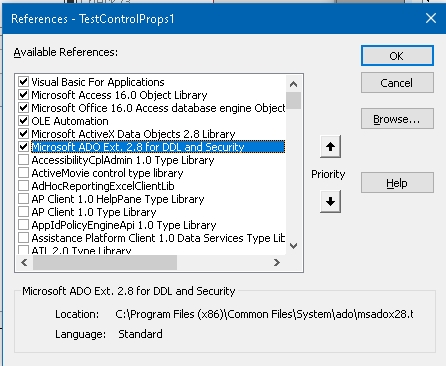Uncheck Visual Basic For Applications reference
This screenshot has height=366, width=446.
click(23, 82)
